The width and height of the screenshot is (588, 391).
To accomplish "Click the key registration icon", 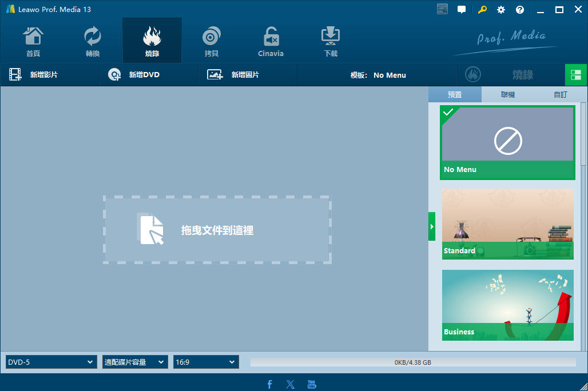I will coord(482,10).
